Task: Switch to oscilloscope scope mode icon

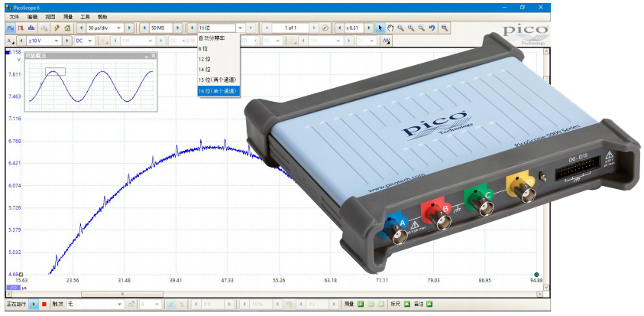Action: click(11, 28)
